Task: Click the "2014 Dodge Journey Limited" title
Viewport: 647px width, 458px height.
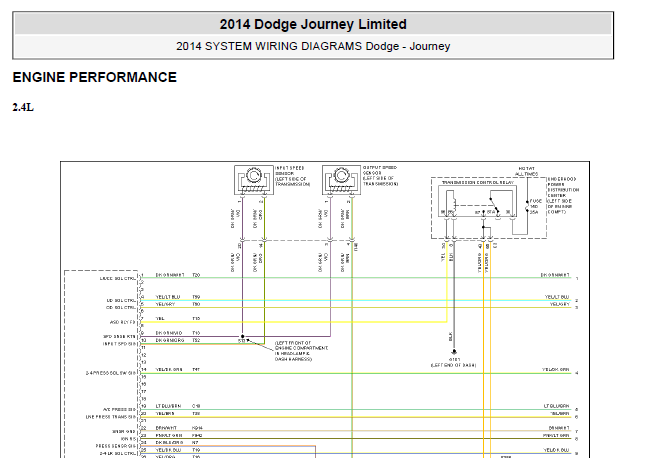Action: pos(313,24)
